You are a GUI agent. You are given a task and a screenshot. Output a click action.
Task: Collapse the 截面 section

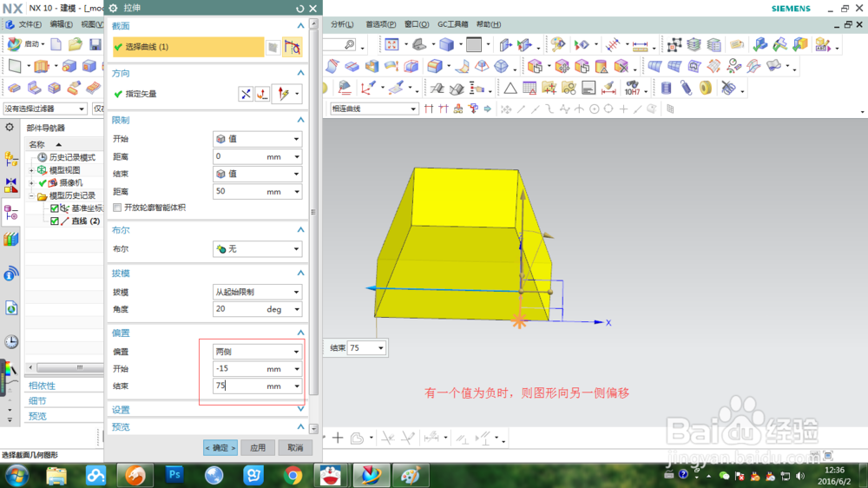pos(300,26)
